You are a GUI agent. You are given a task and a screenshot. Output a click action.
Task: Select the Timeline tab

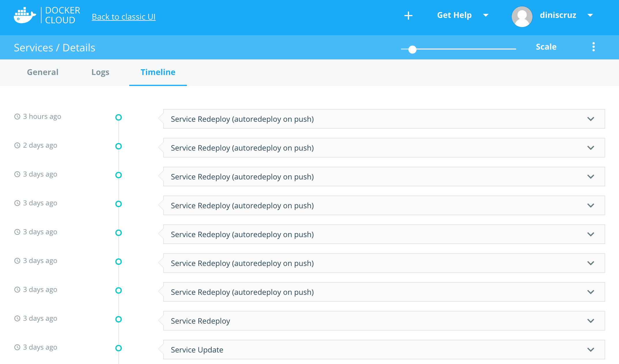pos(158,72)
